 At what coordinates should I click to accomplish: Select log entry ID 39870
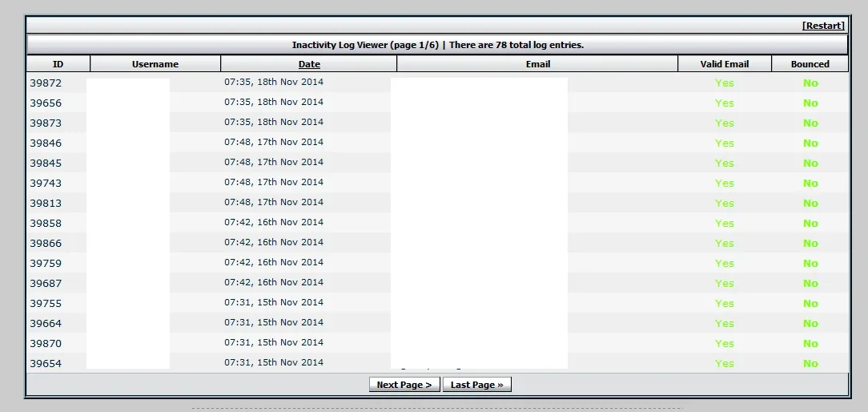(46, 343)
